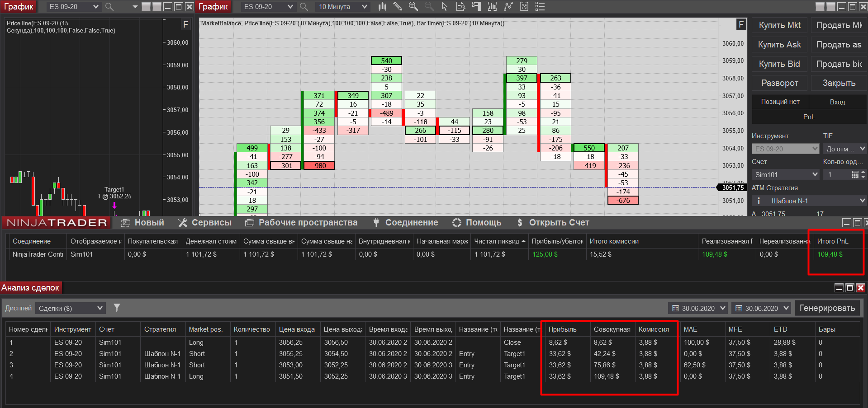Open instrument search beside the 10 Минута interval
This screenshot has width=868, height=408.
click(x=304, y=7)
